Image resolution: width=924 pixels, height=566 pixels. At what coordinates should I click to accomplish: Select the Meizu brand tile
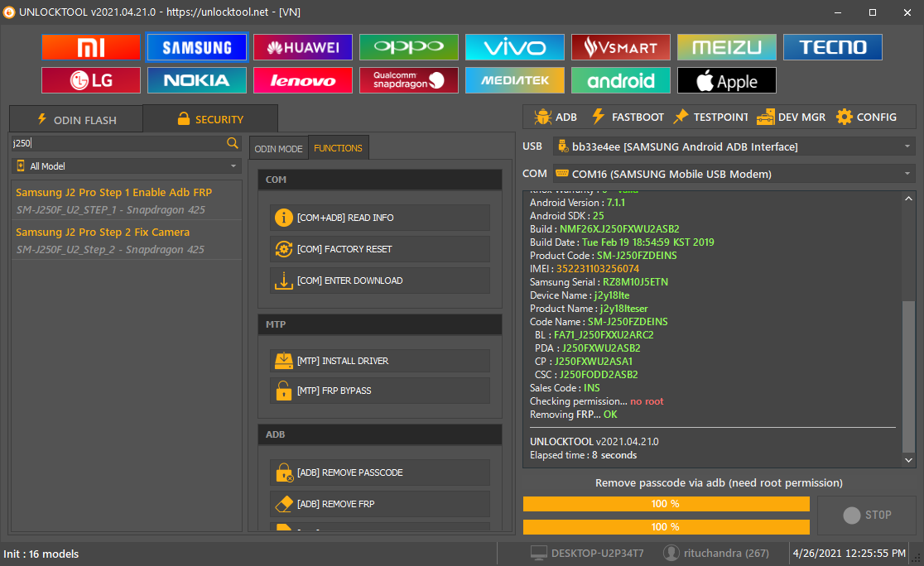point(727,47)
